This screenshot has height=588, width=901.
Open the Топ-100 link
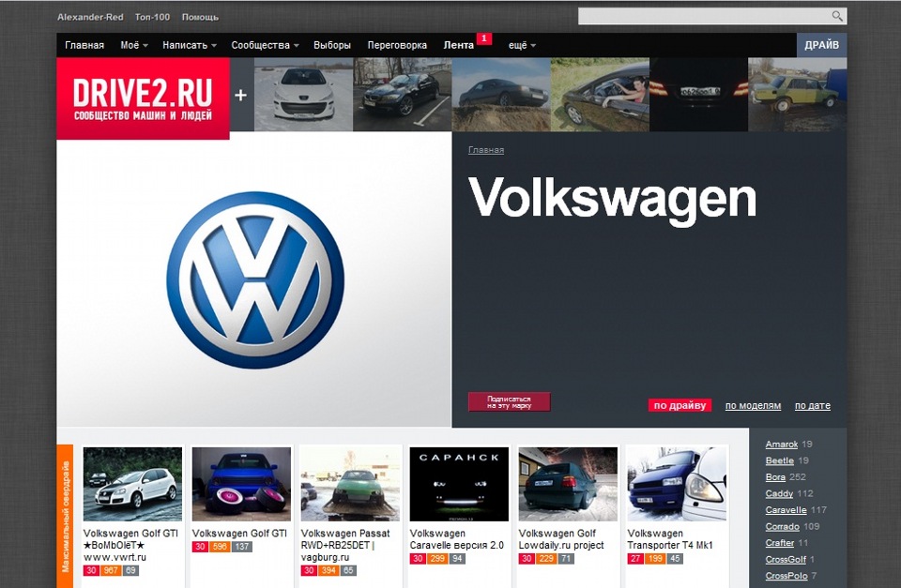152,17
